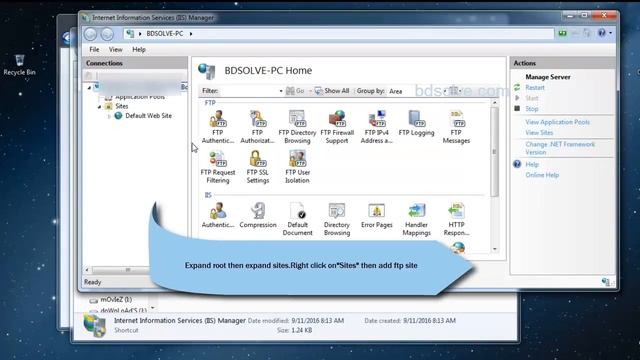The height and width of the screenshot is (360, 640).
Task: Select Default Web Site globe icon
Action: tap(118, 116)
